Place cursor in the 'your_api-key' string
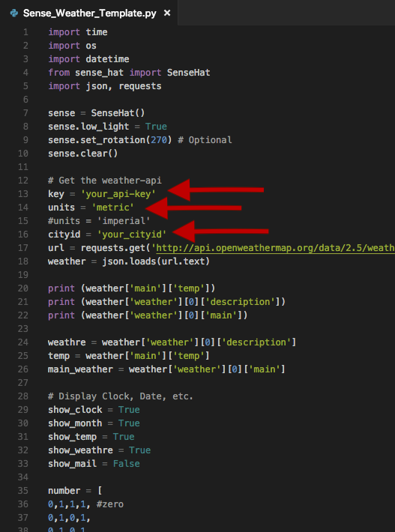 [x=118, y=194]
